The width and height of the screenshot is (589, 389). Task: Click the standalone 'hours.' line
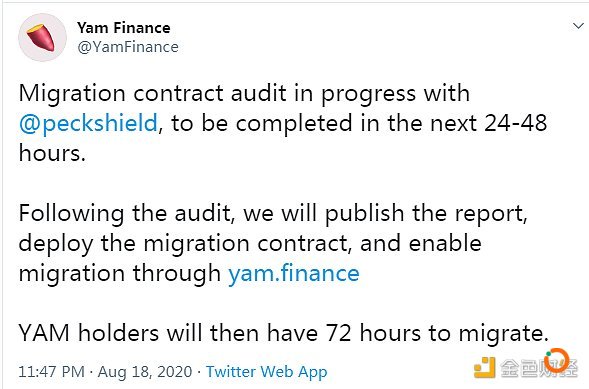[52, 153]
